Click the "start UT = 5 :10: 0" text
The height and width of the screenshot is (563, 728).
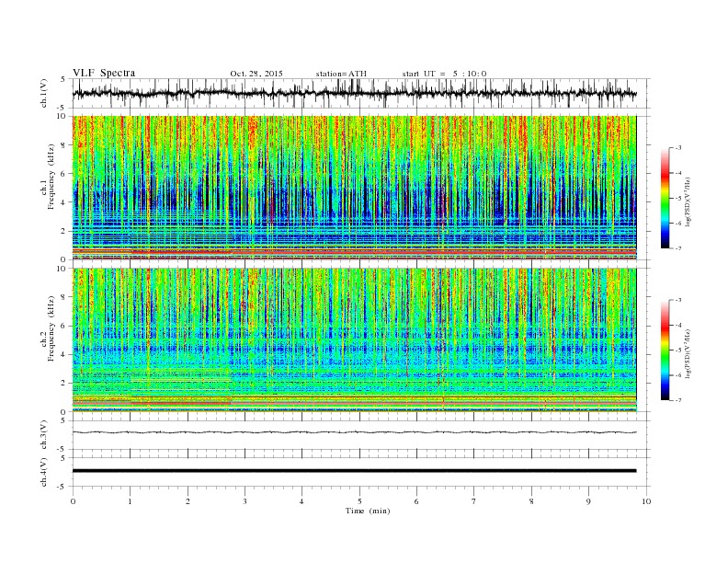444,74
